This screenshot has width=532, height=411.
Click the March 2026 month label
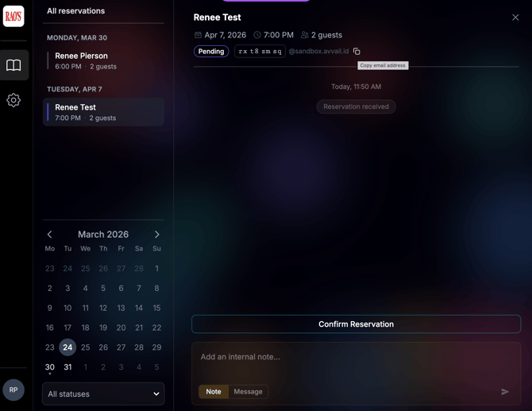click(x=103, y=235)
